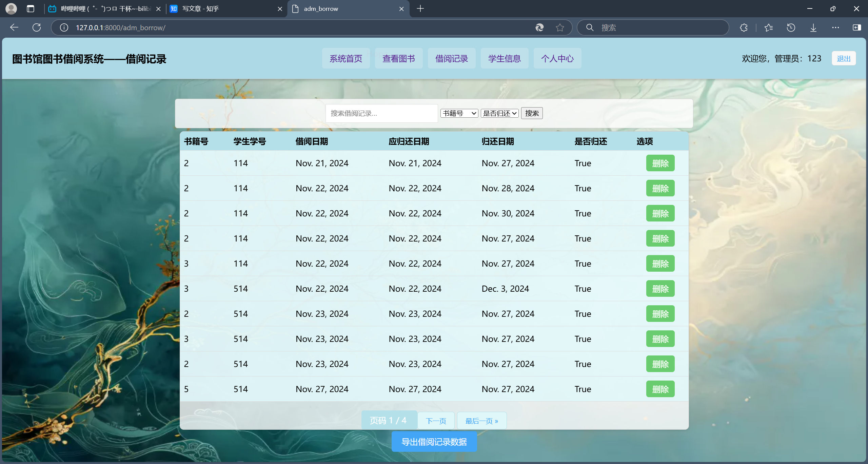The image size is (868, 464).
Task: Select 个人中心 in the navigation menu
Action: (x=557, y=58)
